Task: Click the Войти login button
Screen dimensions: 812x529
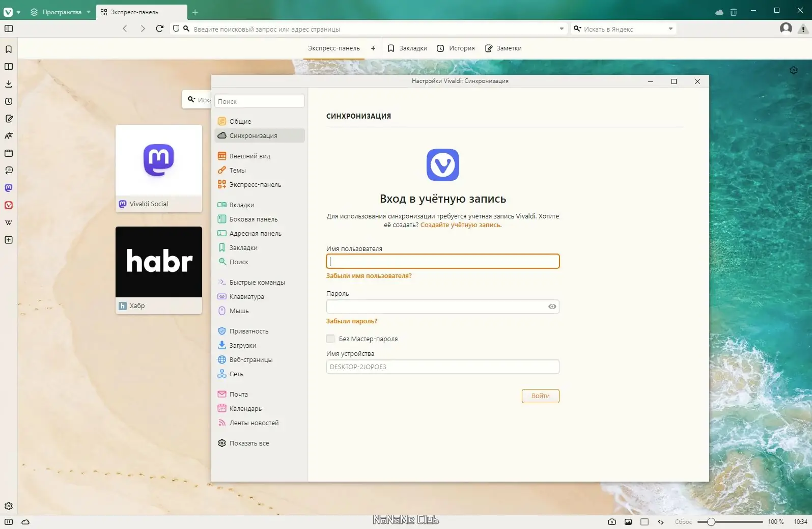Action: [x=540, y=396]
